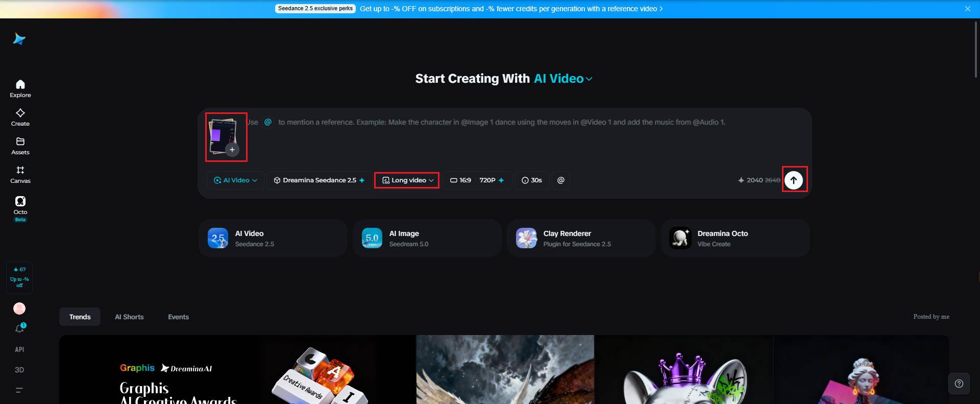Click the Seedance 2.5 exclusive perks badge
The height and width of the screenshot is (404, 980).
point(316,9)
